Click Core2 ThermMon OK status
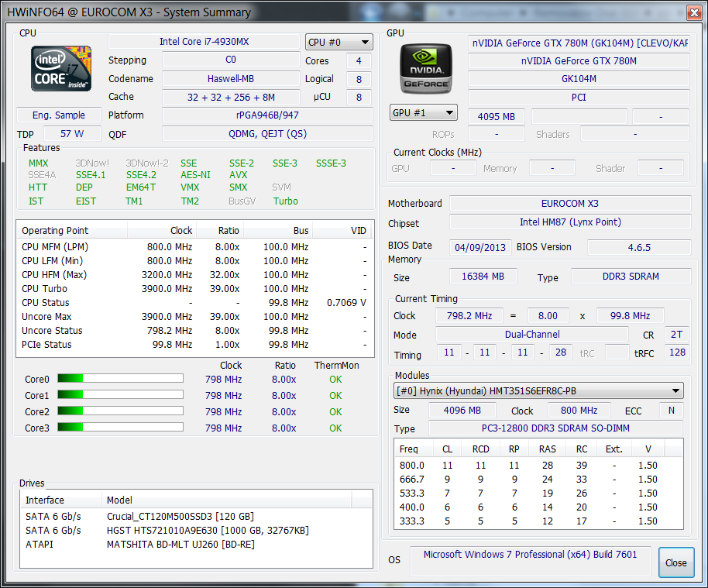 [x=335, y=412]
